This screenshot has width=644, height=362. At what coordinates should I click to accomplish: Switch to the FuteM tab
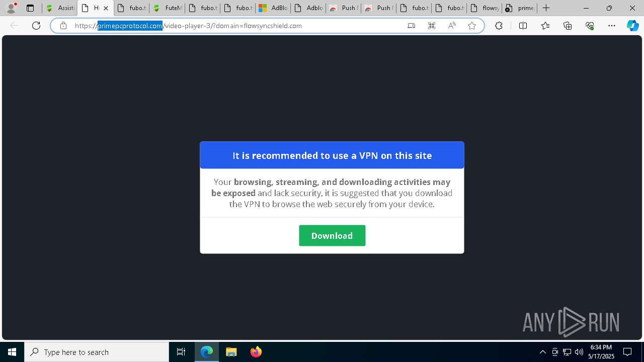pos(167,8)
